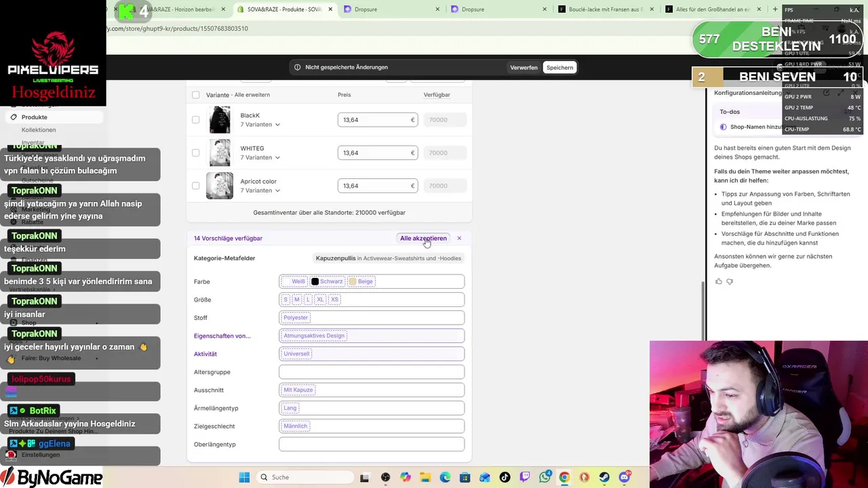Open TikTok from the taskbar
Viewport: 868px width, 488px height.
(x=505, y=477)
